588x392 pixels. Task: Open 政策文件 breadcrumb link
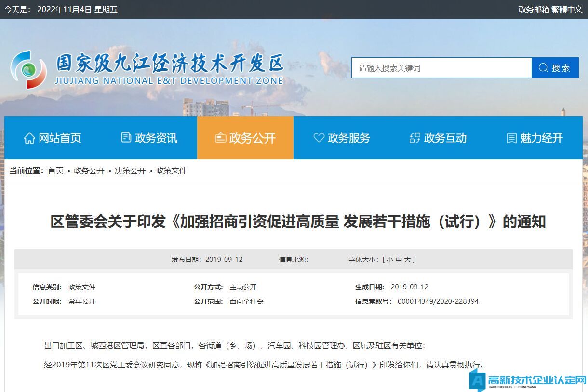point(171,170)
